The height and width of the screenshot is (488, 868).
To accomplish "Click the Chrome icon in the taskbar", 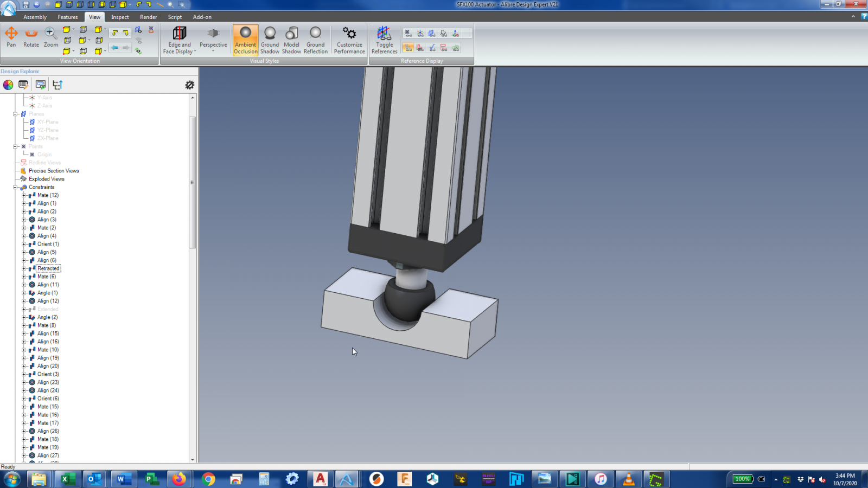I will tap(208, 479).
